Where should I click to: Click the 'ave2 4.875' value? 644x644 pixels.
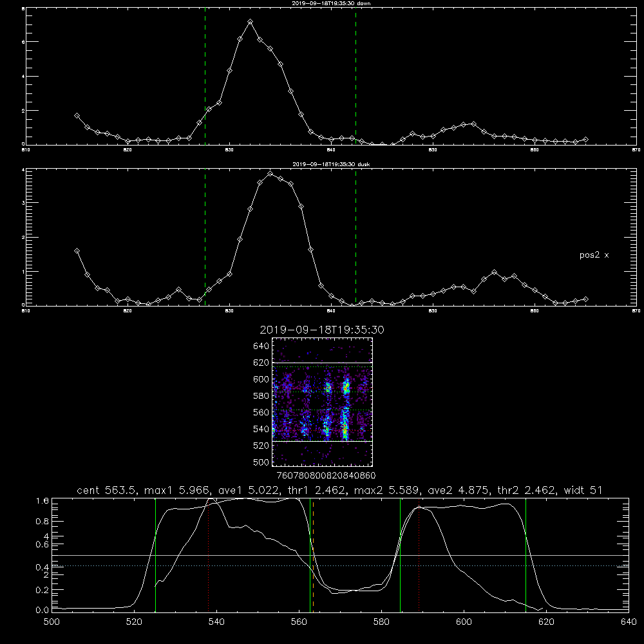[x=459, y=490]
